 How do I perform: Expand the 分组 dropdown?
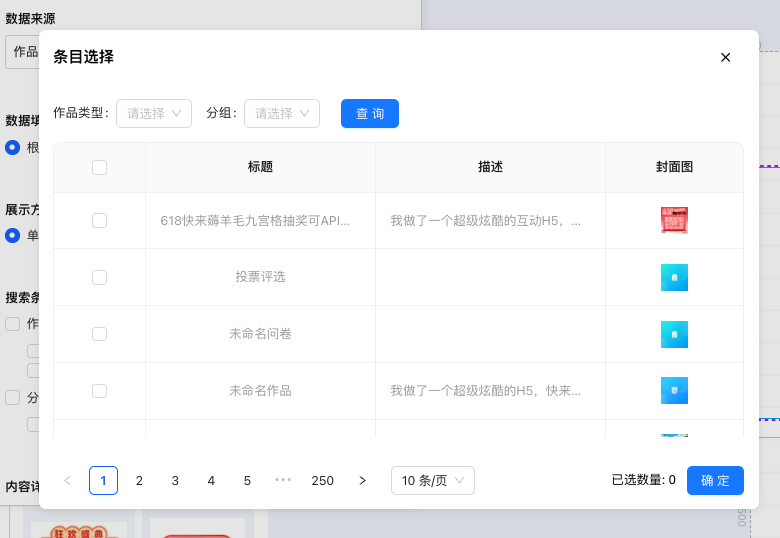281,114
